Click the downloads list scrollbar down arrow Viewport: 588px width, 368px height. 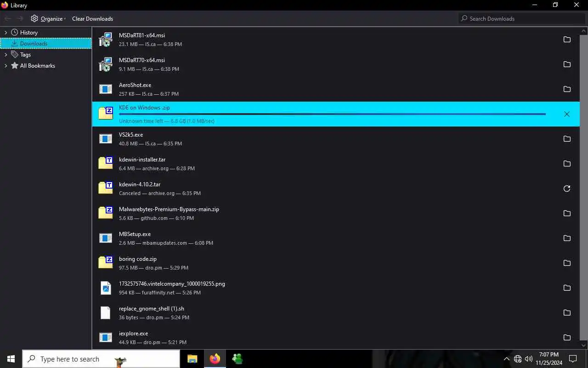coord(584,345)
